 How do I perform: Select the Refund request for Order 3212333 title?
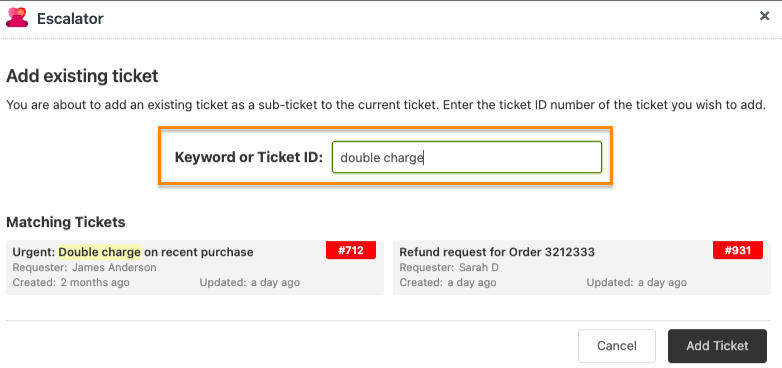(x=497, y=252)
